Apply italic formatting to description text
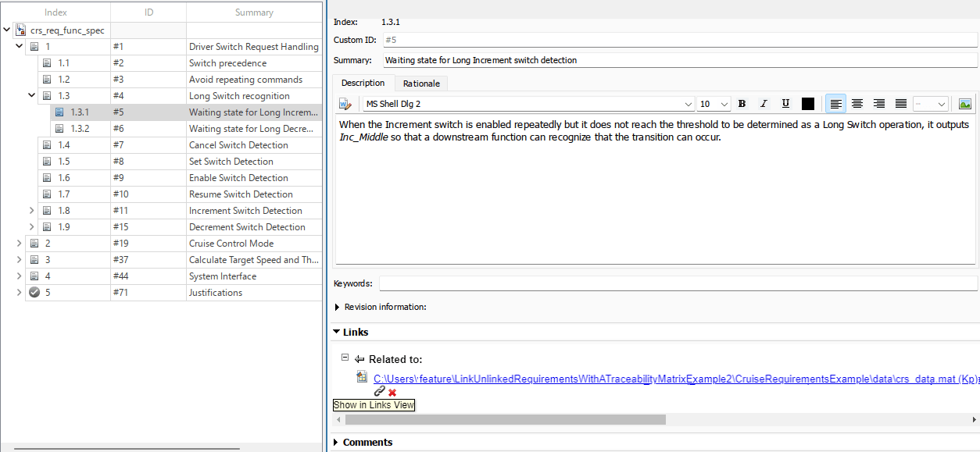Viewport: 980px width, 452px height. 764,103
